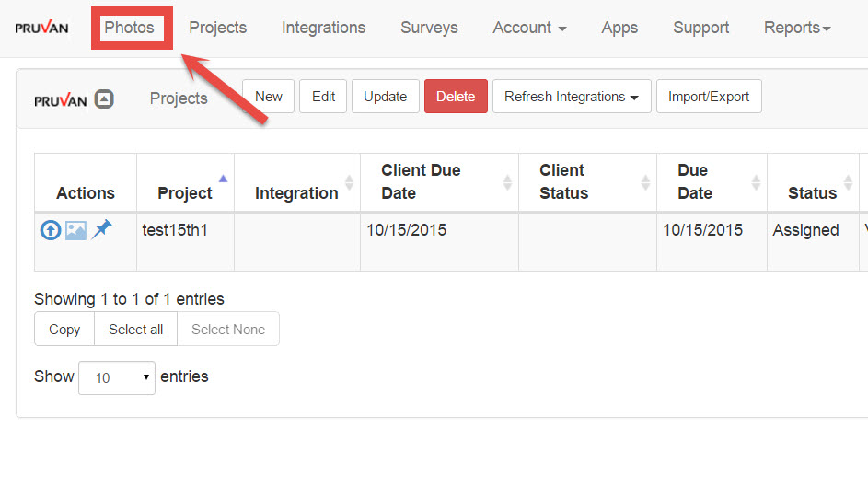
Task: Open Refresh Integrations dropdown
Action: pyautogui.click(x=572, y=97)
